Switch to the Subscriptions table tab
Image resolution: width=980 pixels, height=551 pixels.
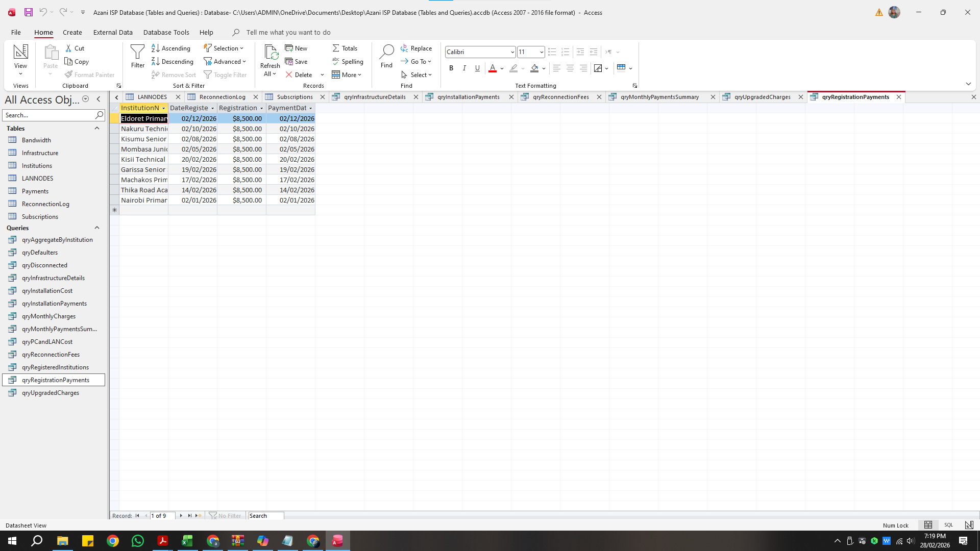click(x=295, y=97)
